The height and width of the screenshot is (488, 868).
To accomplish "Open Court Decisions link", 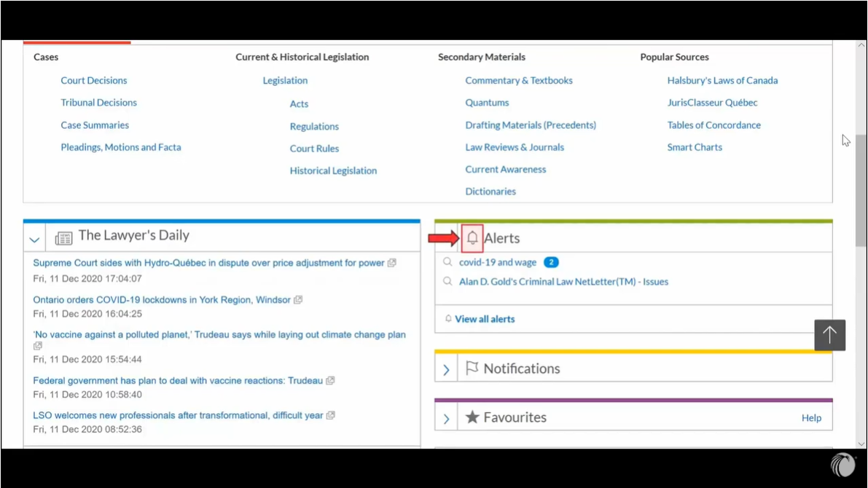I will [94, 80].
